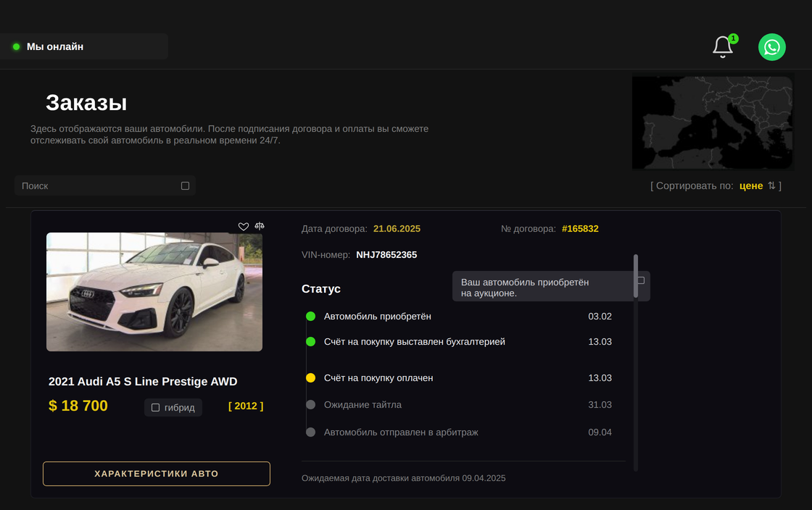The image size is (812, 510).
Task: Close the auction purchase tooltip icon
Action: tap(641, 280)
